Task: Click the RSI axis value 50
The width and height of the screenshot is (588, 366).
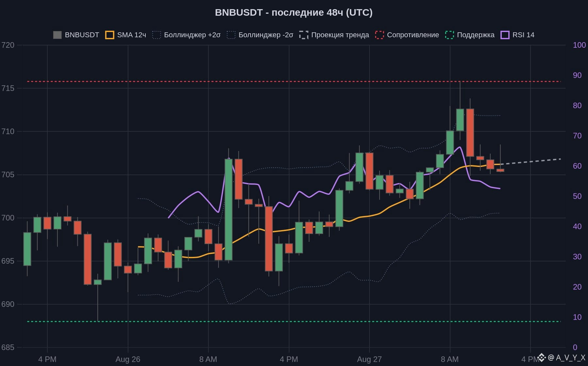Action: [x=577, y=196]
